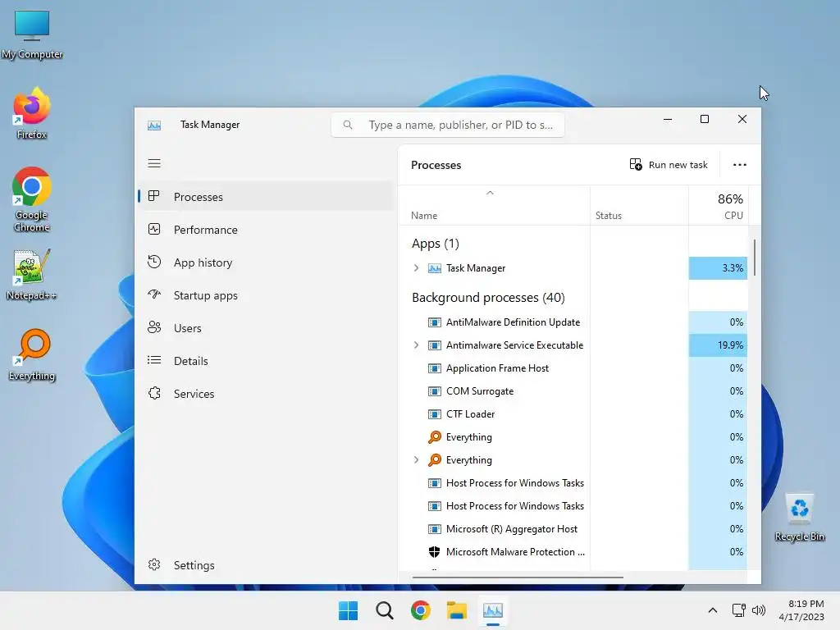Image resolution: width=840 pixels, height=630 pixels.
Task: Select the CTF Loader process
Action: [573, 414]
